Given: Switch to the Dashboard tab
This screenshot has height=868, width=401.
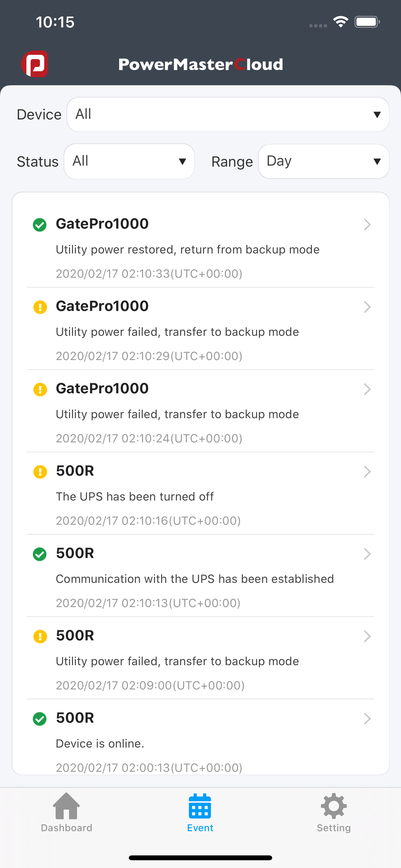Looking at the screenshot, I should coord(67,812).
